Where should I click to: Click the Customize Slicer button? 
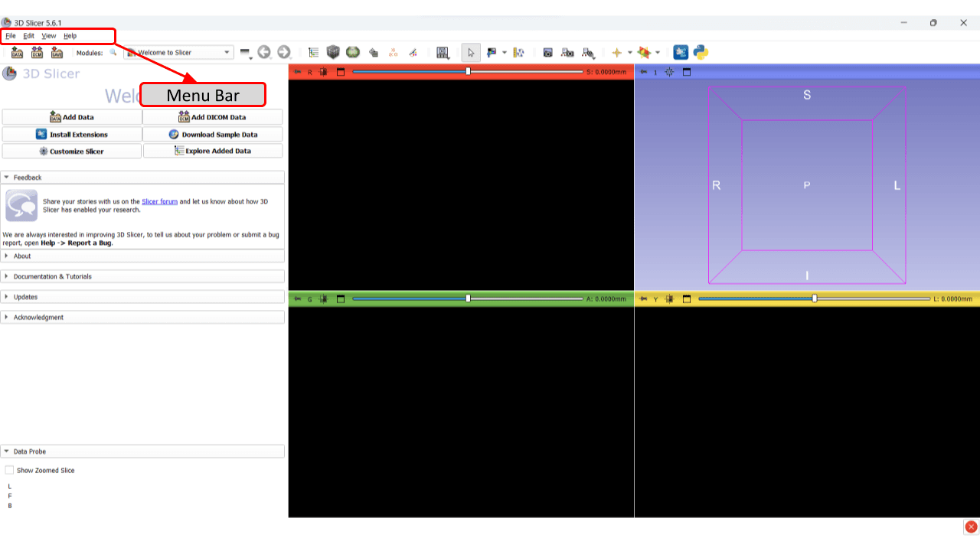click(x=72, y=151)
